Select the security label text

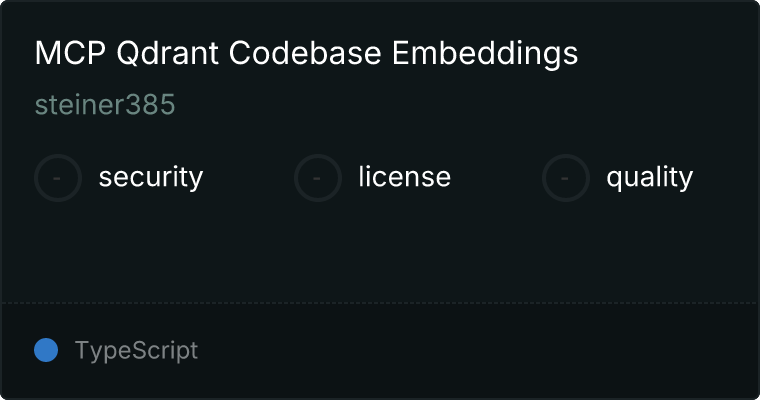[x=151, y=177]
